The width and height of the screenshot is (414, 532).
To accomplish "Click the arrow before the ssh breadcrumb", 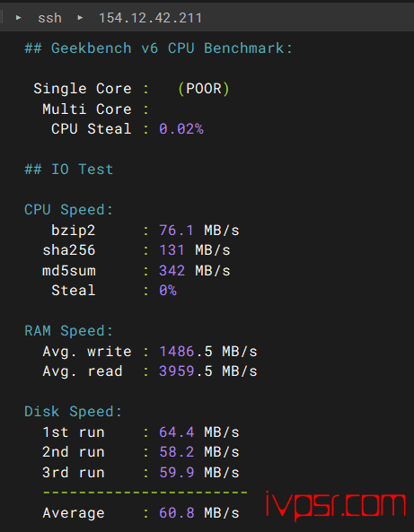I will pyautogui.click(x=19, y=17).
